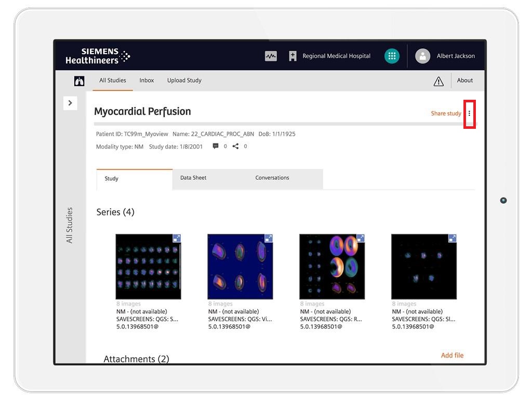This screenshot has width=532, height=399.
Task: Expand the All Studies side panel
Action: pyautogui.click(x=70, y=103)
